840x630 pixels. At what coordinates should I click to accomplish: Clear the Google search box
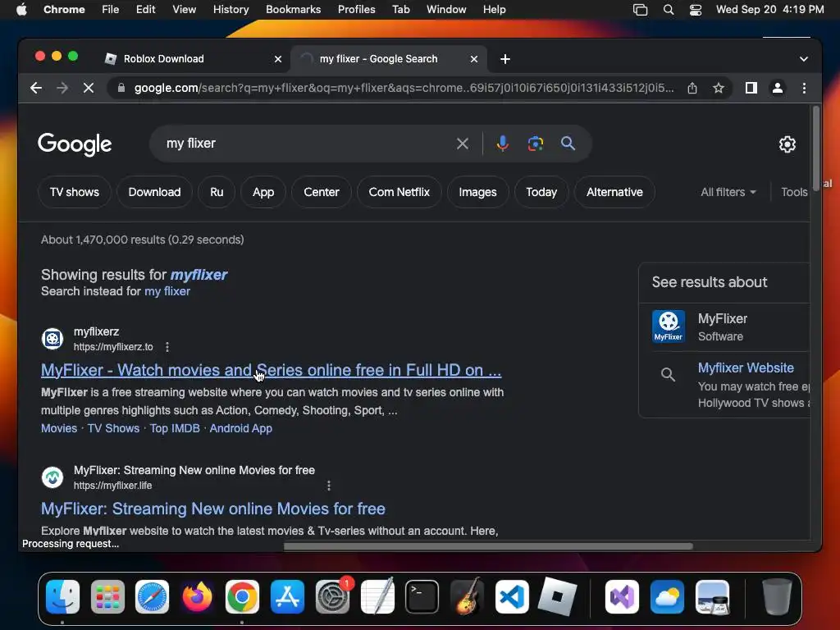(463, 144)
